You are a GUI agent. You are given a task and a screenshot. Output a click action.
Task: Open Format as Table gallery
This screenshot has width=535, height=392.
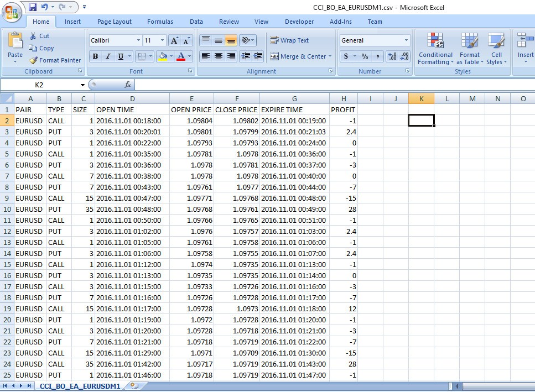[470, 49]
